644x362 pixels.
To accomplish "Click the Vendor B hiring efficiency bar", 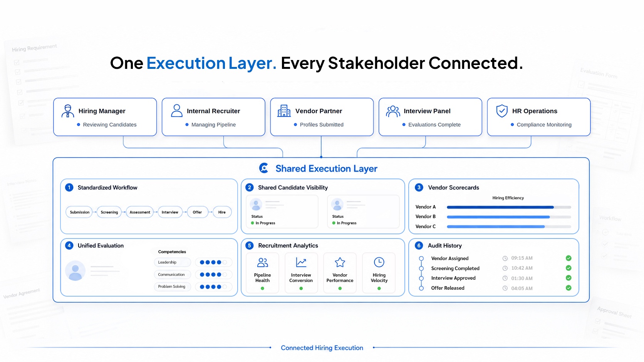I will pyautogui.click(x=509, y=217).
